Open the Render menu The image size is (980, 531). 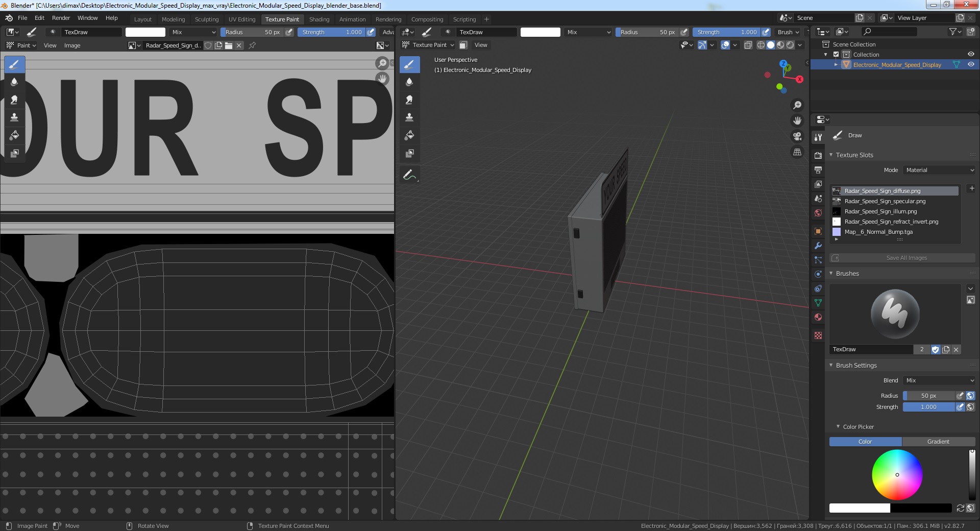coord(61,18)
